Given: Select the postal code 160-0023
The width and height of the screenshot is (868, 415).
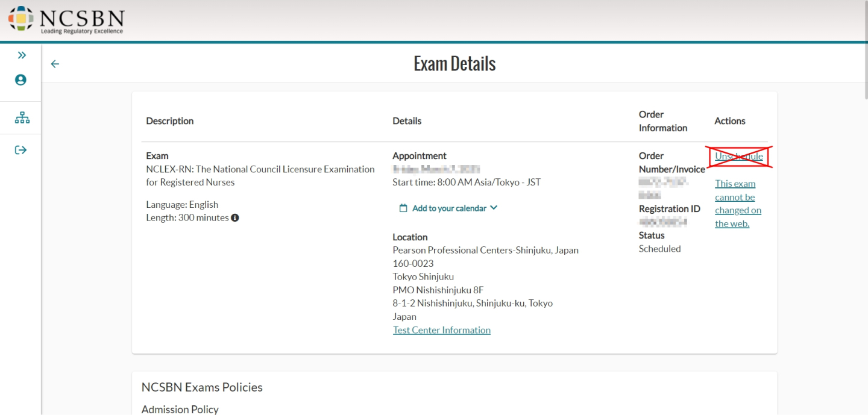Looking at the screenshot, I should (413, 263).
